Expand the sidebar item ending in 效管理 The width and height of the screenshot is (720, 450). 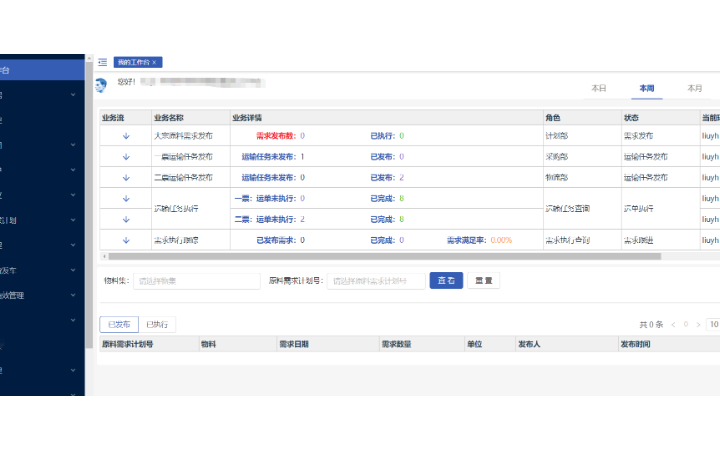(x=42, y=295)
